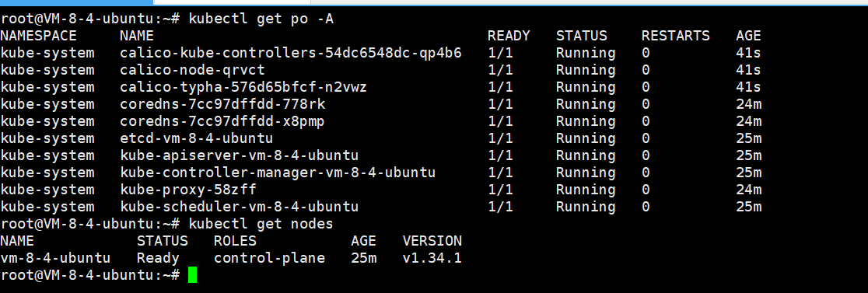The height and width of the screenshot is (293, 868).
Task: Click the green terminal cursor block
Action: pos(192,275)
